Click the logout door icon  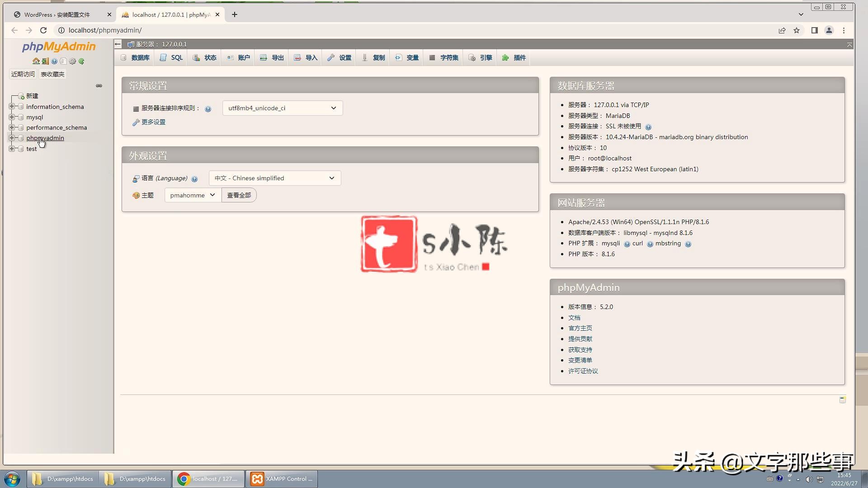(x=45, y=61)
